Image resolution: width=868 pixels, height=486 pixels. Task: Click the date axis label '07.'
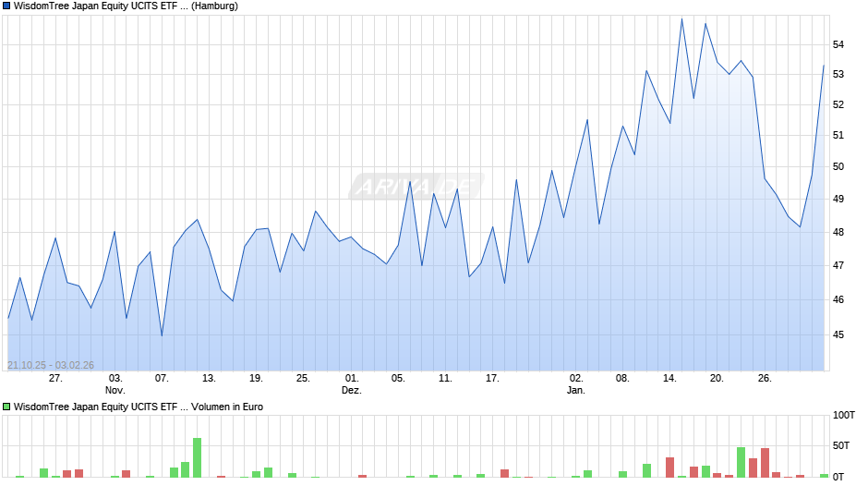[162, 379]
